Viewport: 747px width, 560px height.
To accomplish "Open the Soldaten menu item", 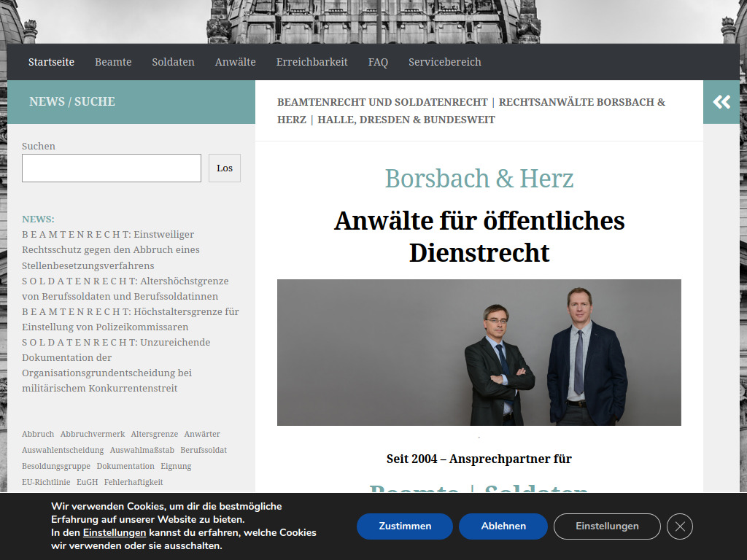I will point(173,62).
